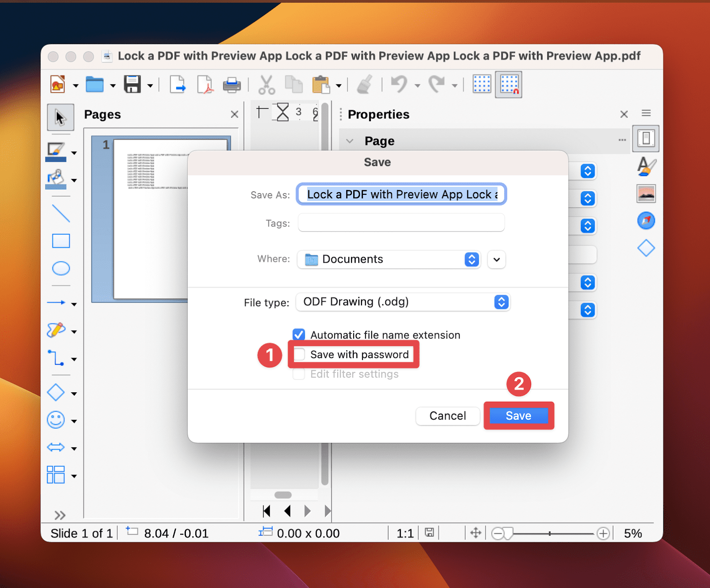Click the Save floppy disk toolbar icon
This screenshot has height=588, width=710.
[132, 84]
